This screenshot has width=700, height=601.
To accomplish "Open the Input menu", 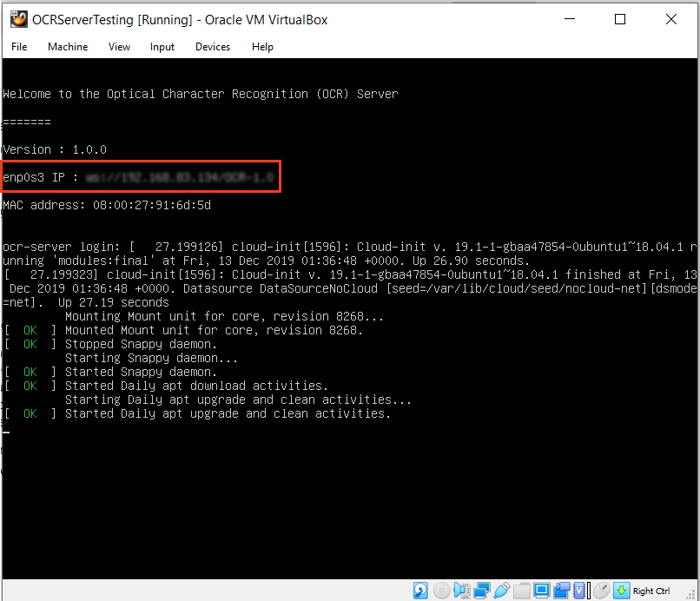I will pyautogui.click(x=162, y=47).
